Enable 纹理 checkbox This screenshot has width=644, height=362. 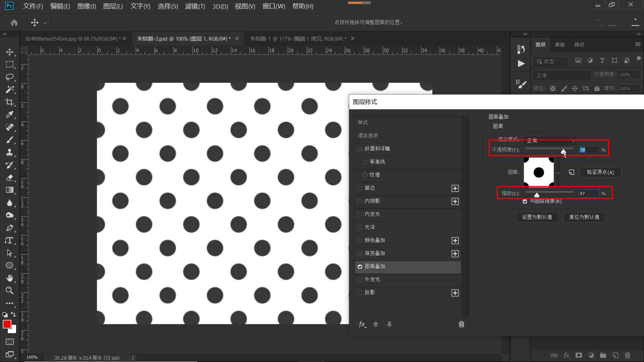(x=365, y=175)
